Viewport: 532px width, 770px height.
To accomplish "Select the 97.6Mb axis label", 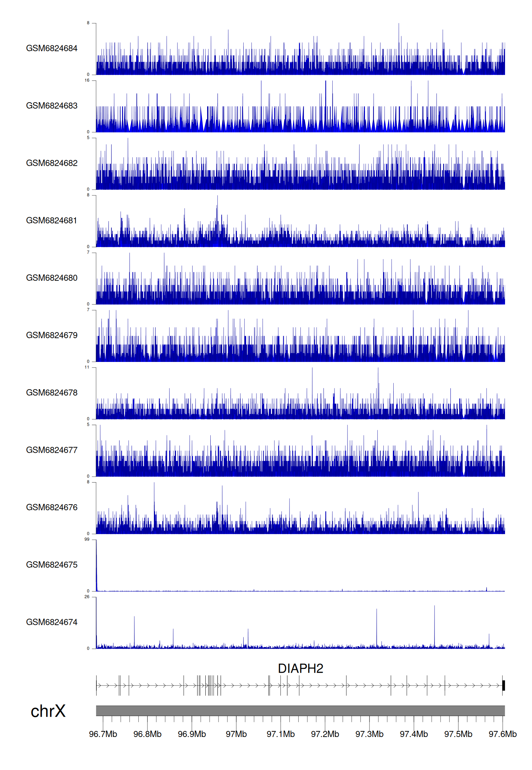I will [503, 734].
